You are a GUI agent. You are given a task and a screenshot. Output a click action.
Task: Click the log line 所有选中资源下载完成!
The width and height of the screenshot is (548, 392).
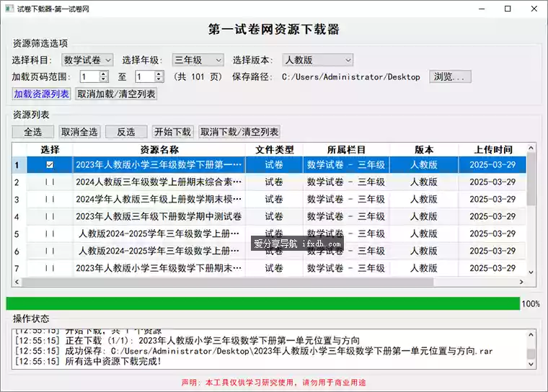pos(88,361)
